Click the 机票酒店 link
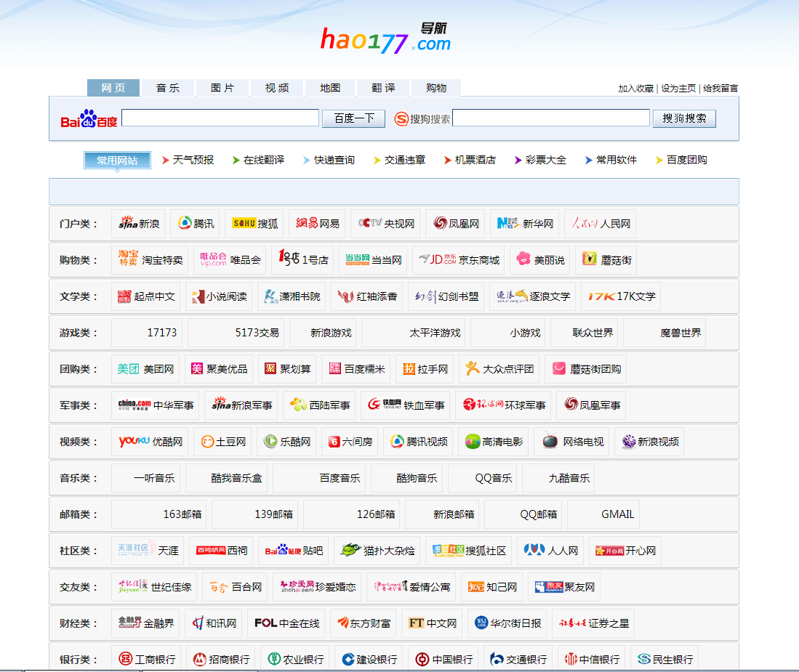Image resolution: width=799 pixels, height=672 pixels. tap(475, 160)
